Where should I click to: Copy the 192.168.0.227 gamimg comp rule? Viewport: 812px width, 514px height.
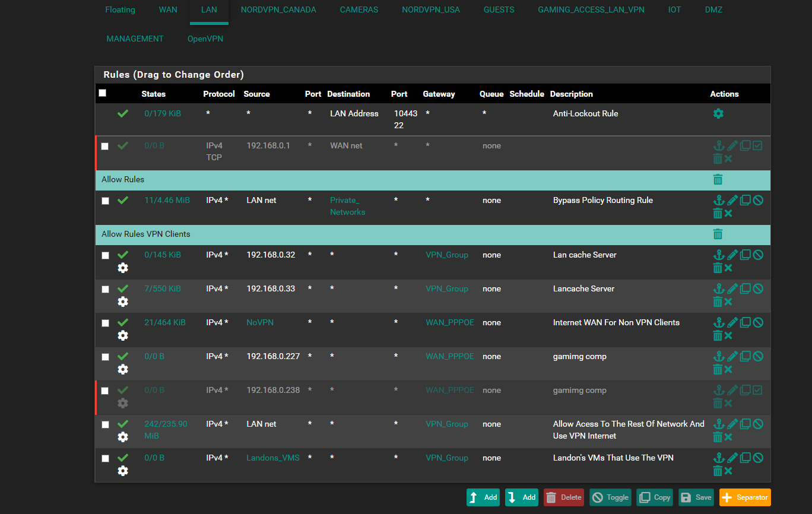(x=746, y=356)
